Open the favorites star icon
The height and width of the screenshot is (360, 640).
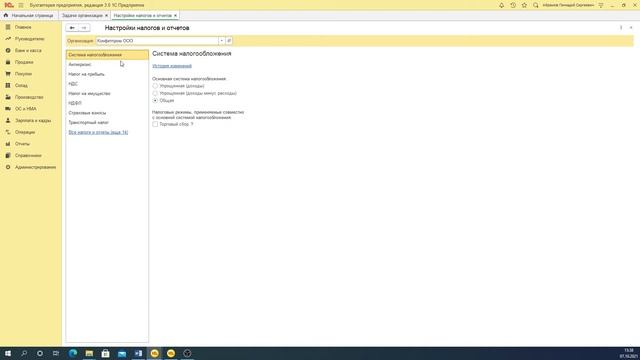tap(524, 5)
